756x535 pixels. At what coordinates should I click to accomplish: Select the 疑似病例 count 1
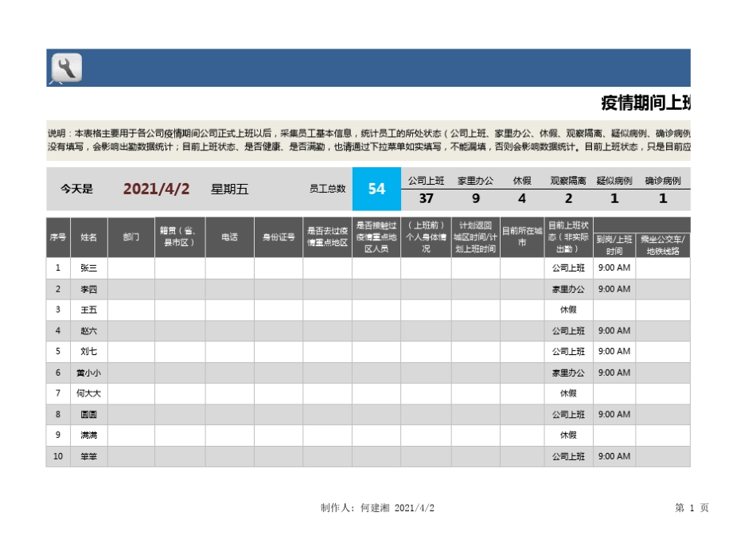coord(614,198)
